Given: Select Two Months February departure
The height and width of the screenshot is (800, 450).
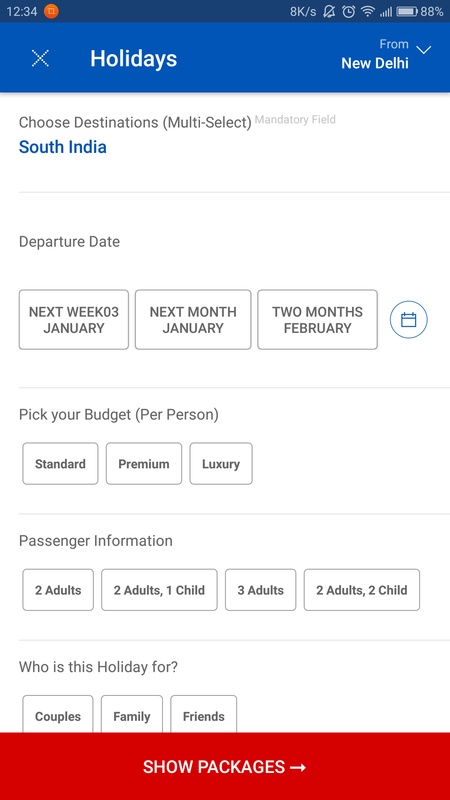Looking at the screenshot, I should pos(317,320).
